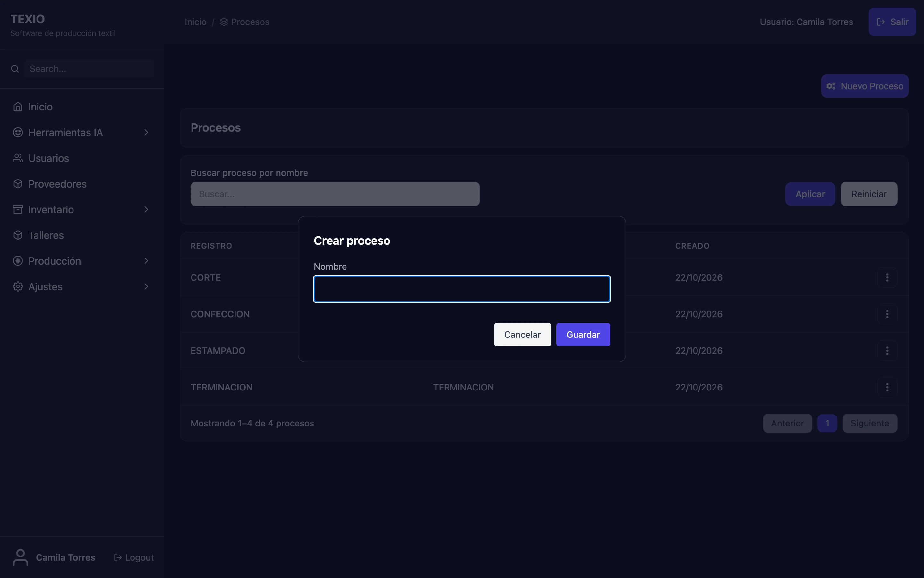
Task: Click the Producción circle icon
Action: 18,261
